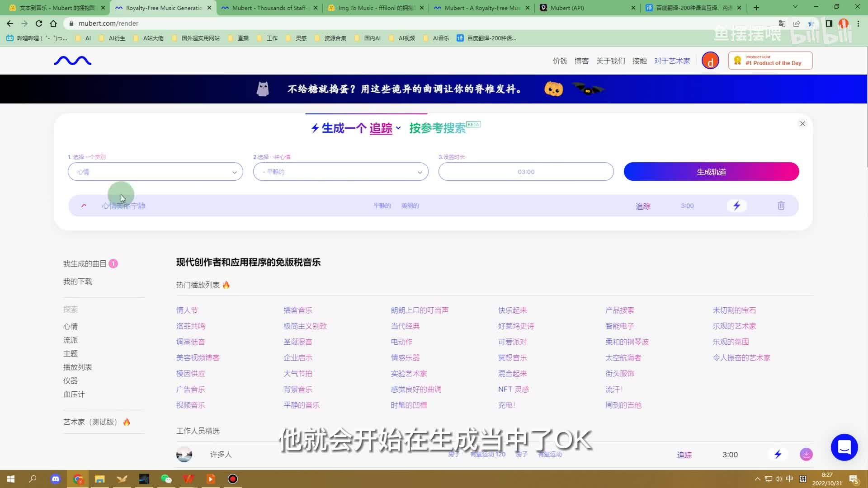Screen dimensions: 868x488
Task: Click the 03:00 duration field
Action: 526,172
